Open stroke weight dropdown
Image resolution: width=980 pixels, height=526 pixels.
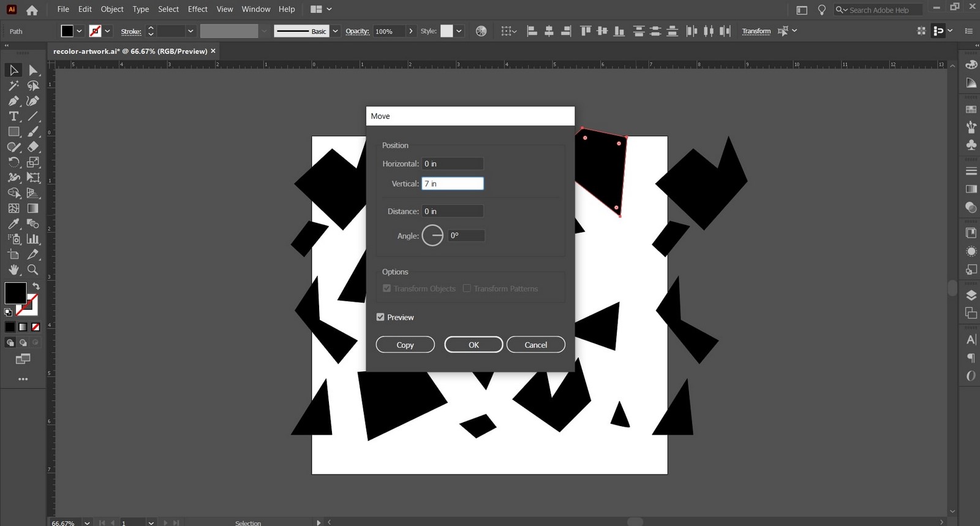click(190, 31)
